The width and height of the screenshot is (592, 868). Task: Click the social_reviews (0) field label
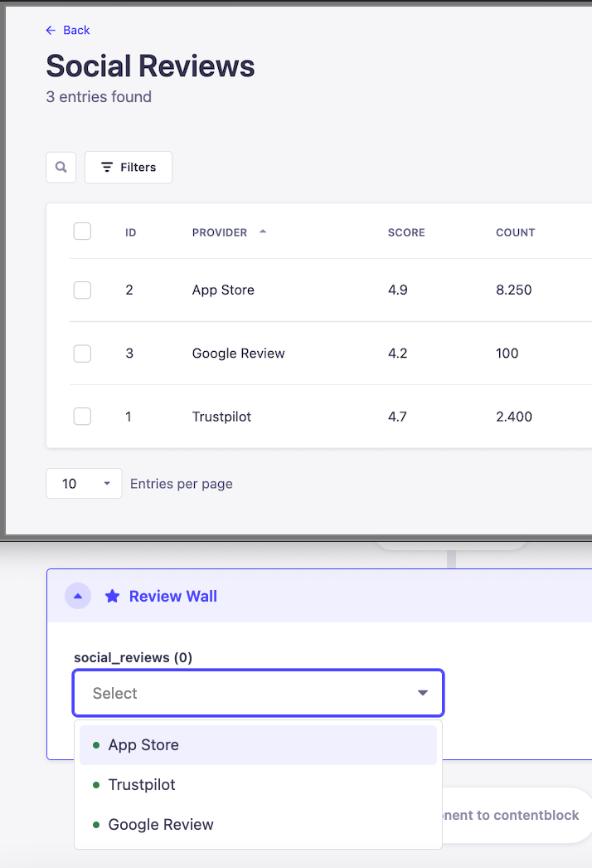133,658
